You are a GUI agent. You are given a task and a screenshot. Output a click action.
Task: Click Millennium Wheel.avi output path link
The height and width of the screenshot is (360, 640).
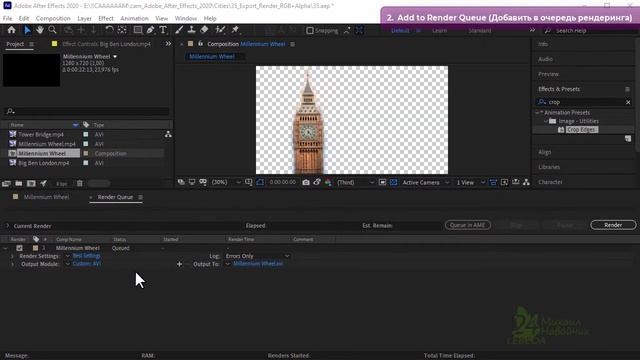pos(258,264)
